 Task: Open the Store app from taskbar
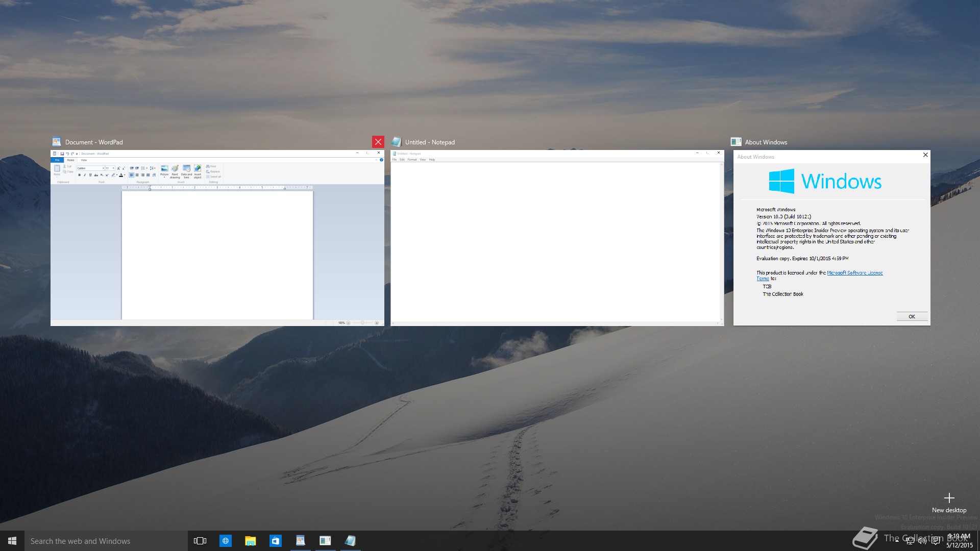click(275, 541)
